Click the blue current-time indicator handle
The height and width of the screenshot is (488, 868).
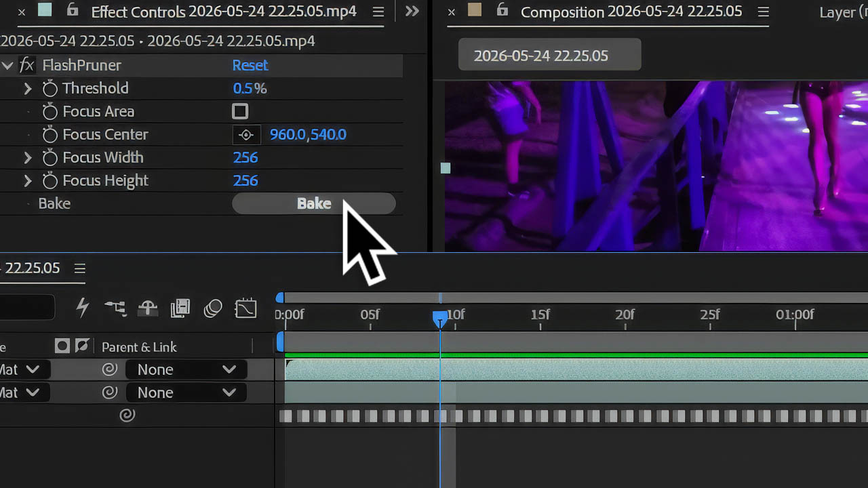pyautogui.click(x=440, y=319)
